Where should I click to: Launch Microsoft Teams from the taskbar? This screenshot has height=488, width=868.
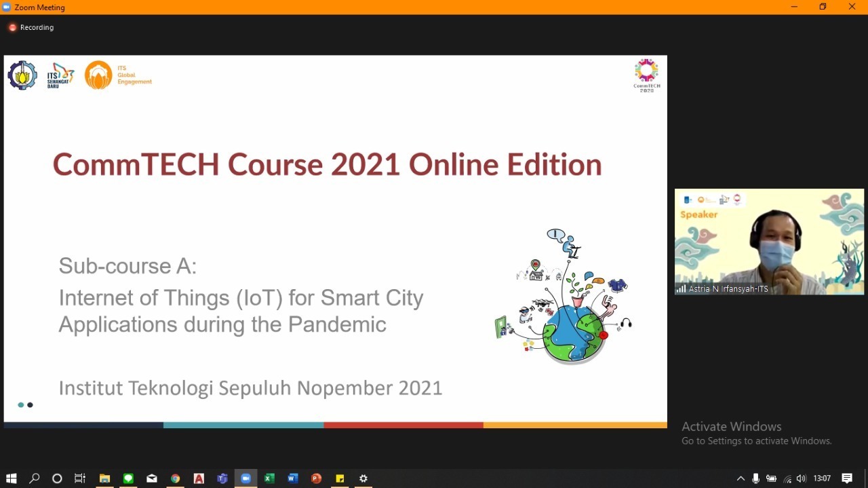222,478
